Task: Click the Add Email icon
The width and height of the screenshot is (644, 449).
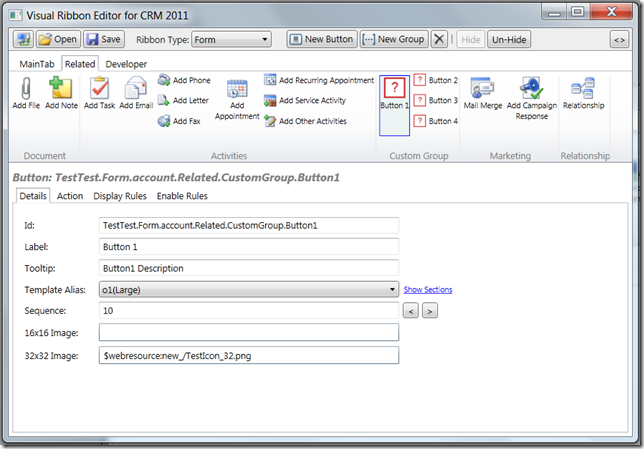Action: tap(136, 87)
